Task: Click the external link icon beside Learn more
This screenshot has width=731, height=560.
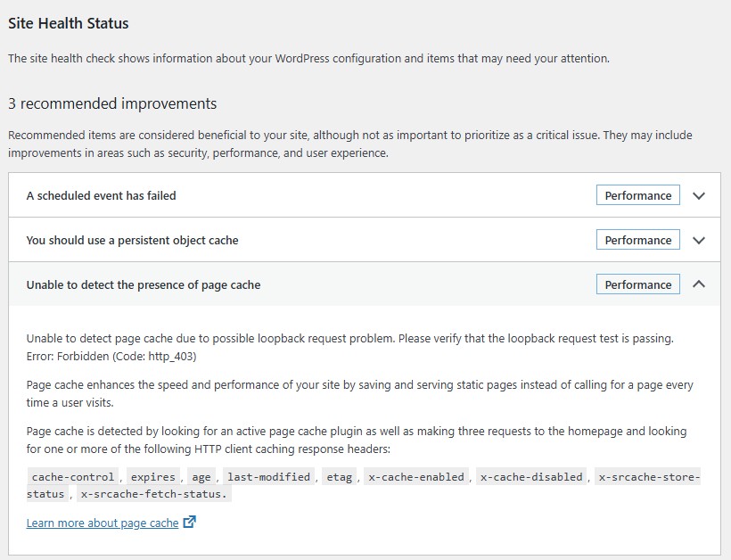Action: coord(189,523)
